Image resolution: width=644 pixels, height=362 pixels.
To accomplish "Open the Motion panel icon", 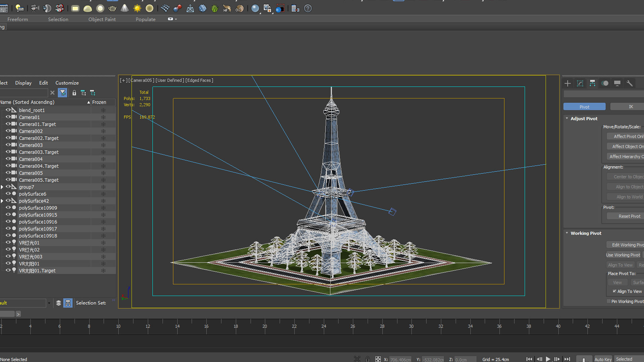I will pyautogui.click(x=605, y=83).
